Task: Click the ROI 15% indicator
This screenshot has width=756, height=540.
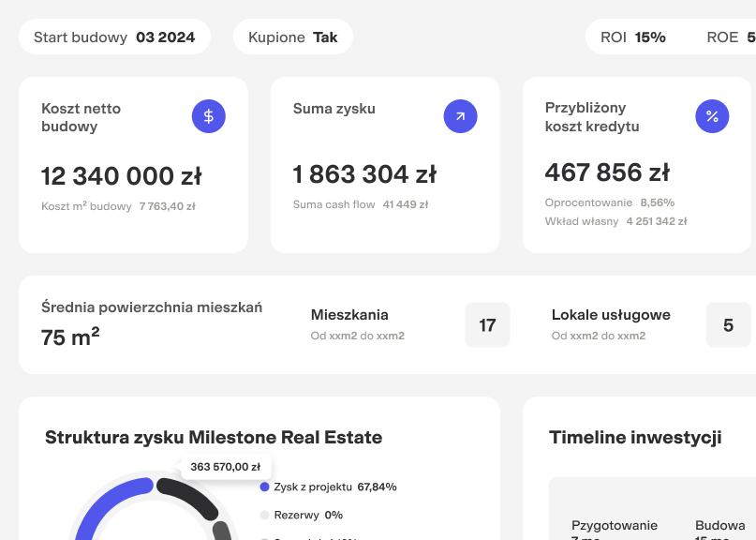Action: click(633, 37)
